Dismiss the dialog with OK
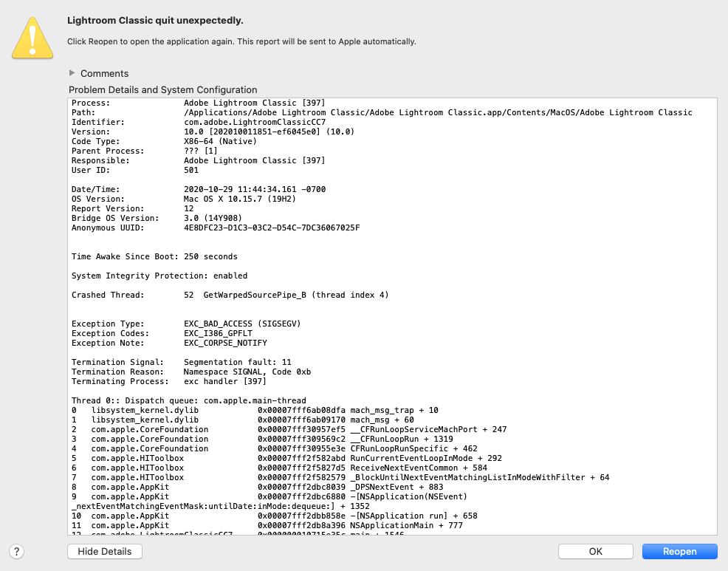The image size is (728, 571). [595, 551]
